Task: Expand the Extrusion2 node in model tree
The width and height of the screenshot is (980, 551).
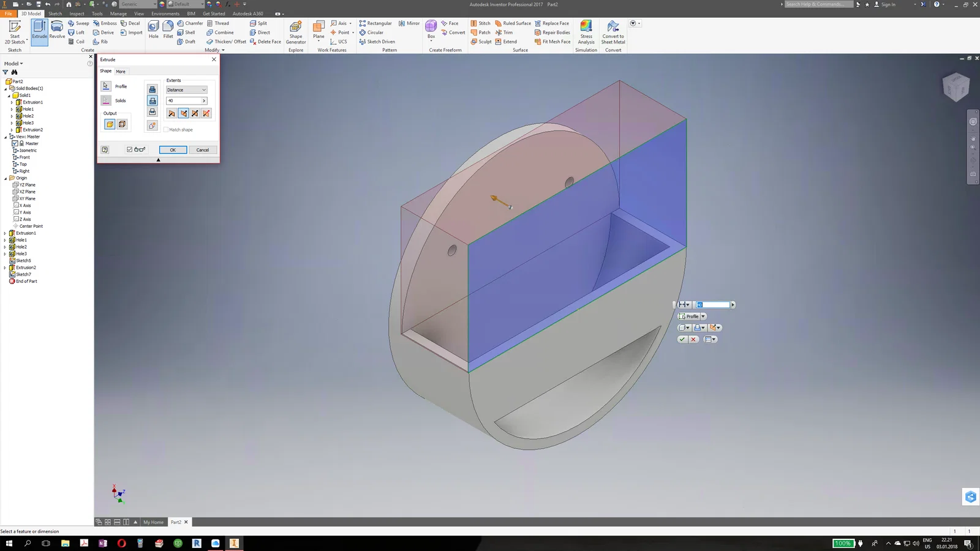Action: coord(5,268)
